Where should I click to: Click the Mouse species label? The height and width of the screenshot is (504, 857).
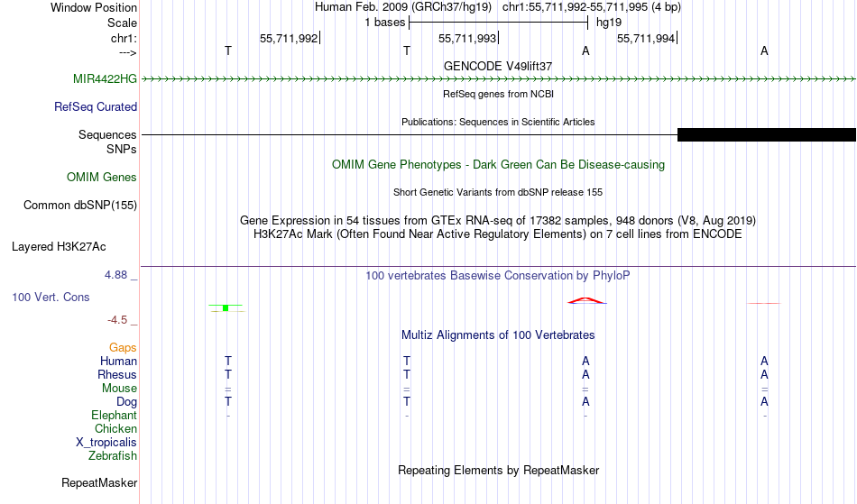coord(119,389)
